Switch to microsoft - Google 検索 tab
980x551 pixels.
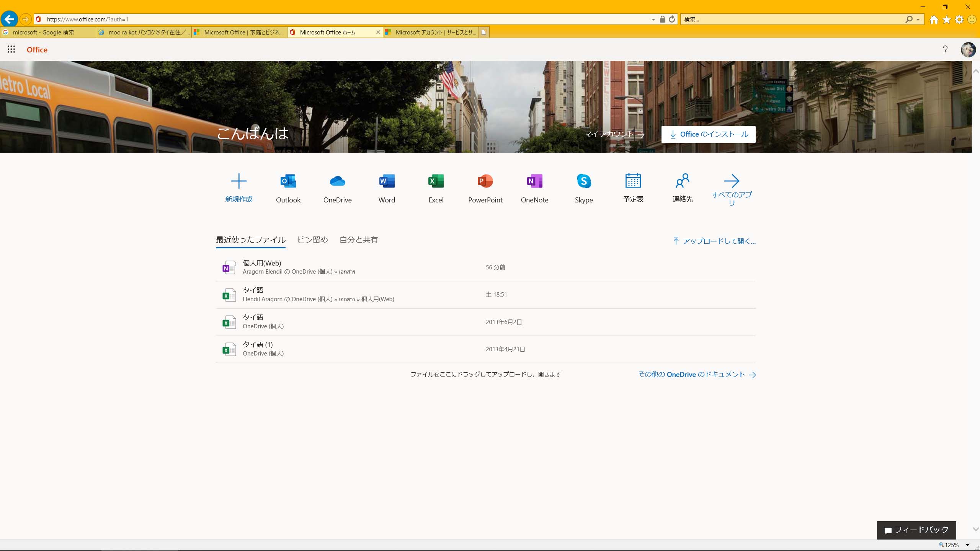pos(48,32)
